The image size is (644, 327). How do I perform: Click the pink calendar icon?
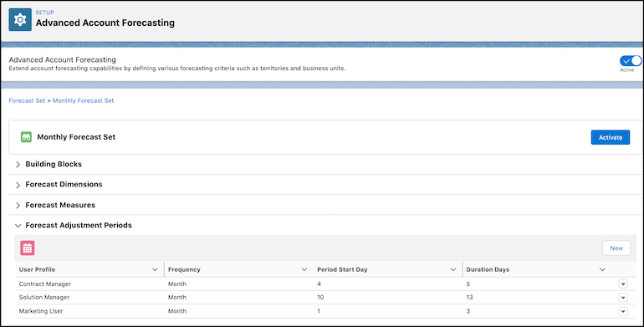pyautogui.click(x=28, y=248)
